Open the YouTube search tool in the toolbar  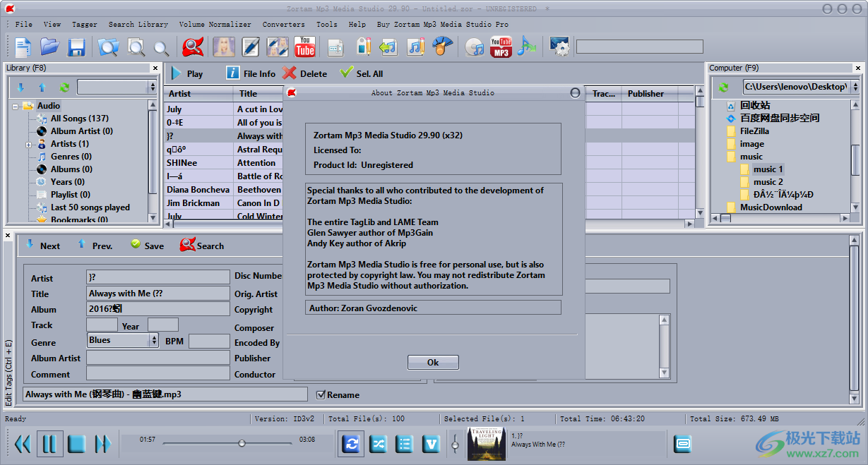pos(305,47)
